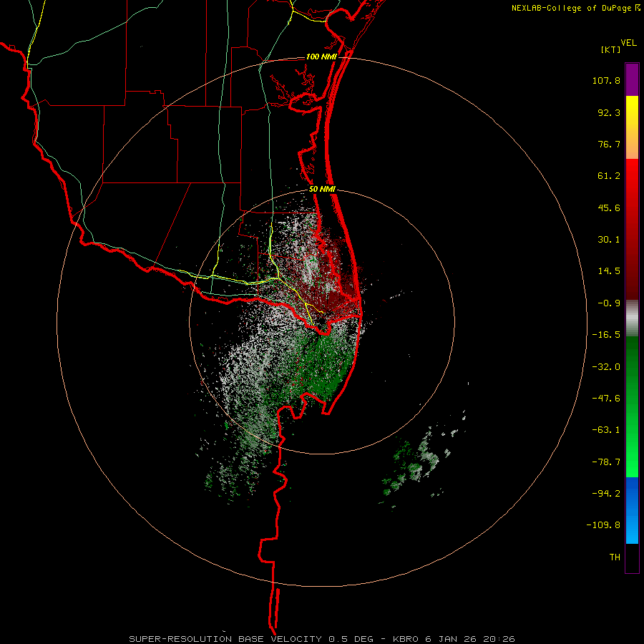
Task: Click the -47.6 velocity scale value
Action: click(x=606, y=399)
